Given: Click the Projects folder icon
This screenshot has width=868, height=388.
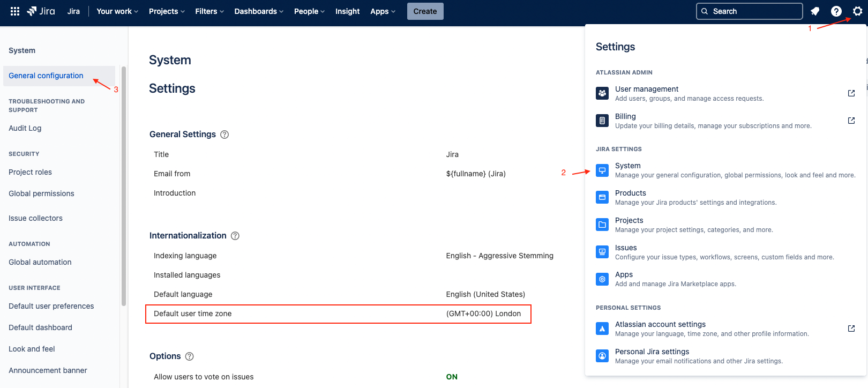Looking at the screenshot, I should (x=602, y=225).
